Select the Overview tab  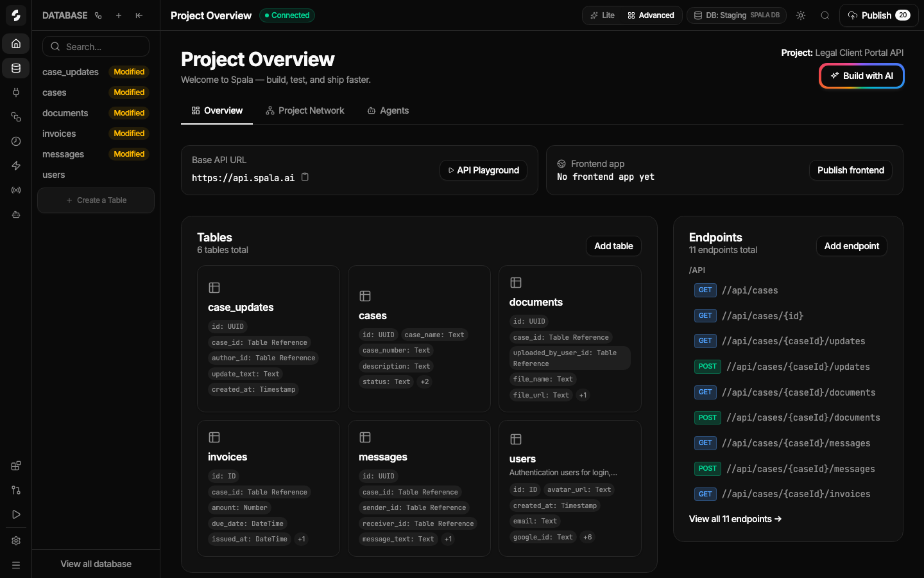217,110
